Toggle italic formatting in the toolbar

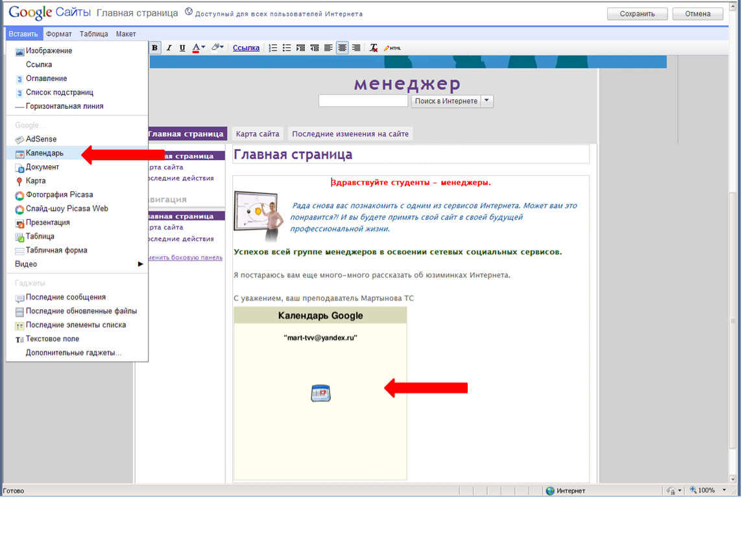[x=169, y=48]
